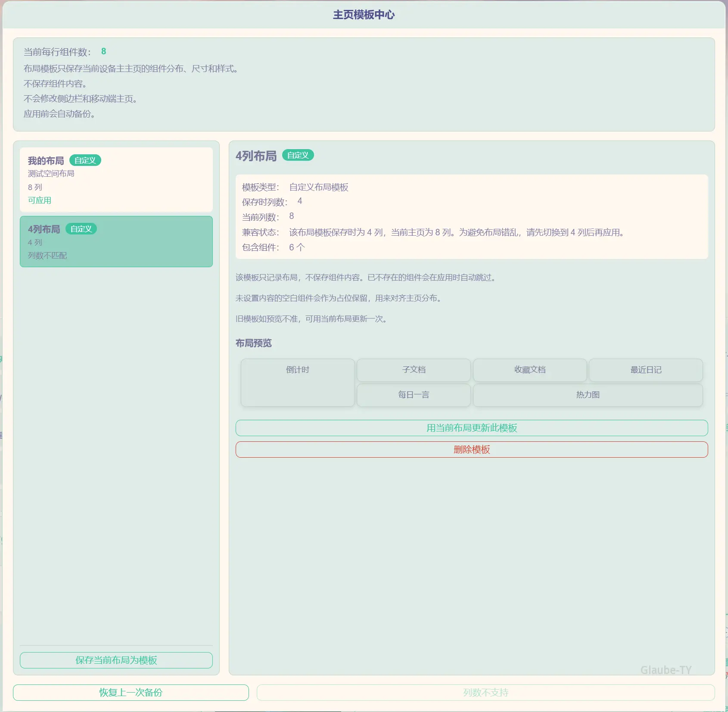The height and width of the screenshot is (712, 728).
Task: Click the 不保存组件内容 note
Action: tap(56, 84)
